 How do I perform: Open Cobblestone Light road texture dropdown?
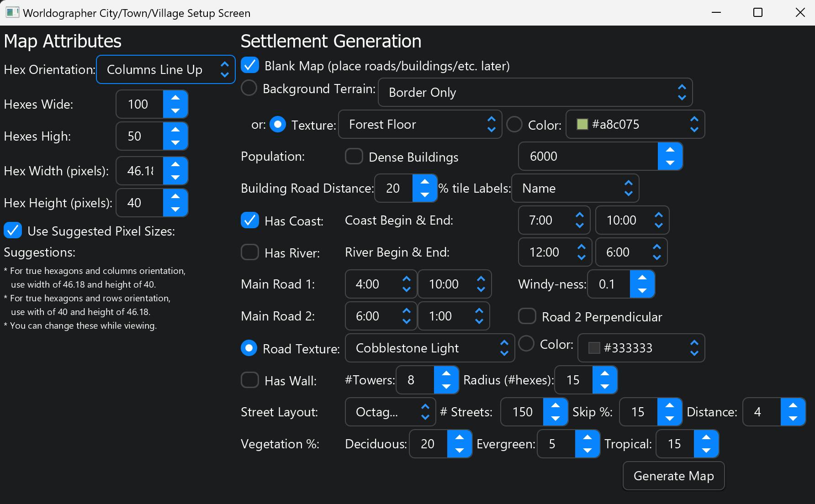(429, 348)
